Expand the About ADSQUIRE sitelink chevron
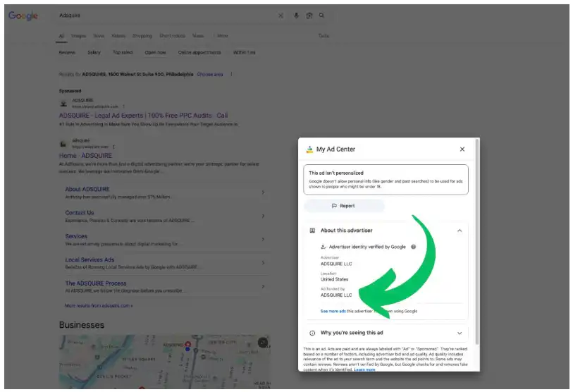 point(263,192)
